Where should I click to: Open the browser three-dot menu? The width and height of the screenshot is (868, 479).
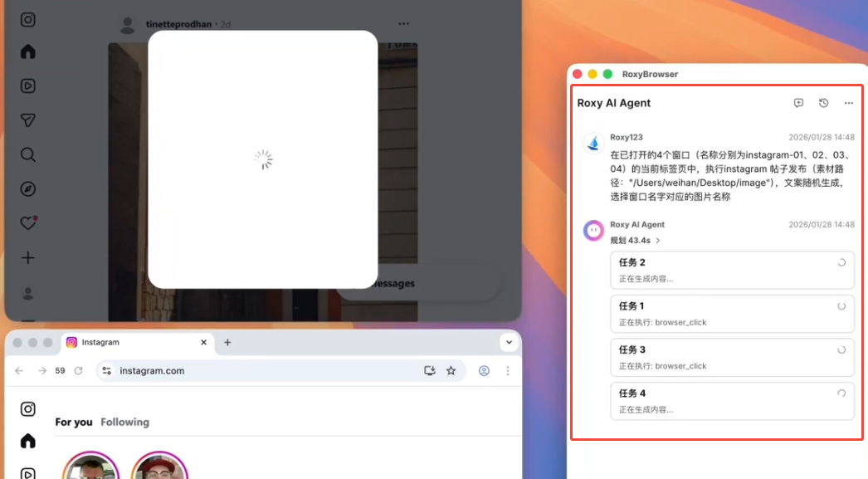[508, 371]
